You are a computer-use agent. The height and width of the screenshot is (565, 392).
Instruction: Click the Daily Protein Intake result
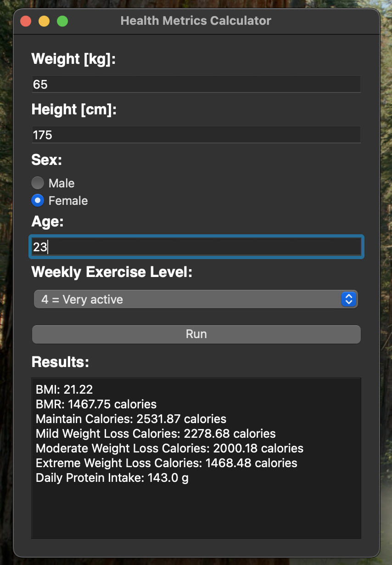point(112,478)
